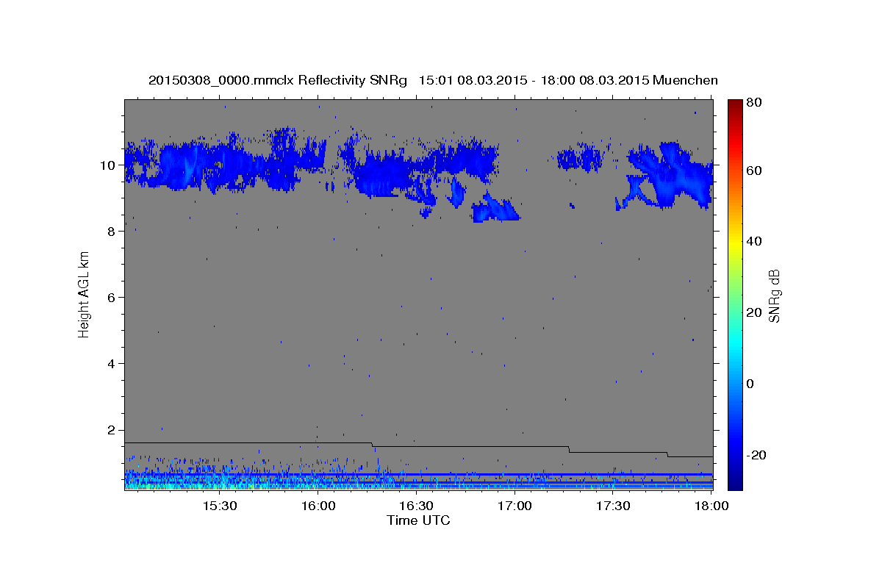The width and height of the screenshot is (882, 588).
Task: Click the yellow band of the colorbar
Action: pyautogui.click(x=735, y=243)
